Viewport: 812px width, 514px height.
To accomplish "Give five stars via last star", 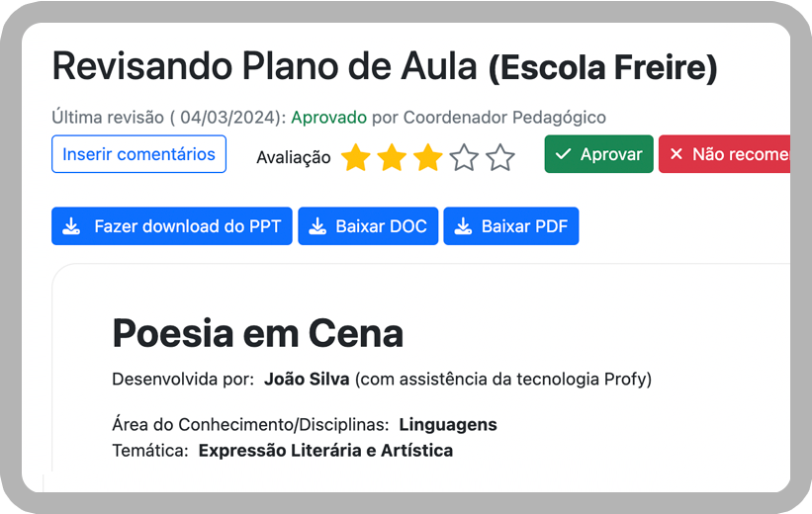I will click(500, 157).
